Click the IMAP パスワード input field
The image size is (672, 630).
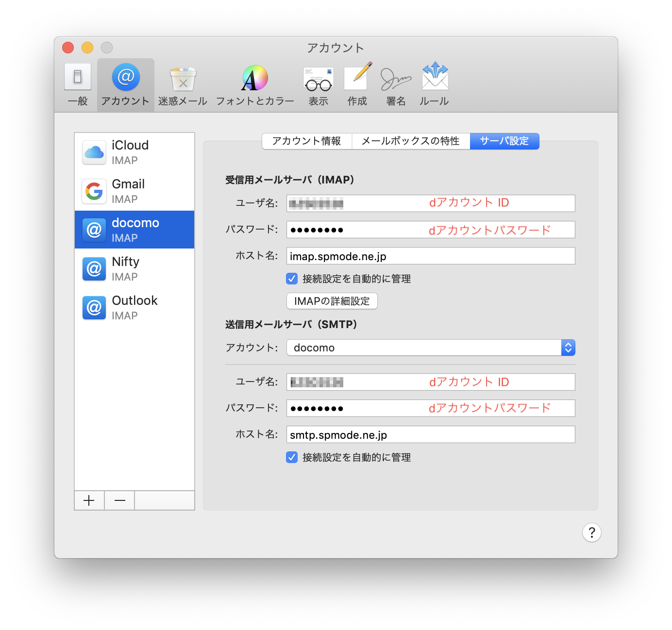click(431, 230)
